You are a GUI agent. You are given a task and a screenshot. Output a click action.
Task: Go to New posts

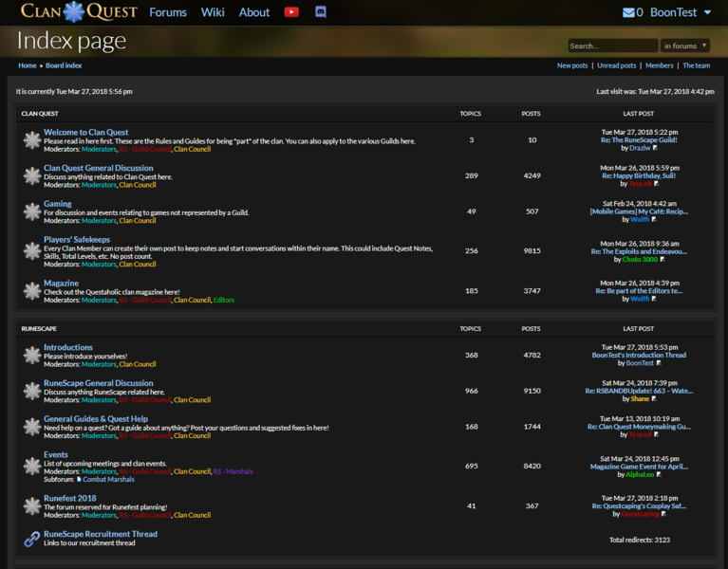[572, 65]
